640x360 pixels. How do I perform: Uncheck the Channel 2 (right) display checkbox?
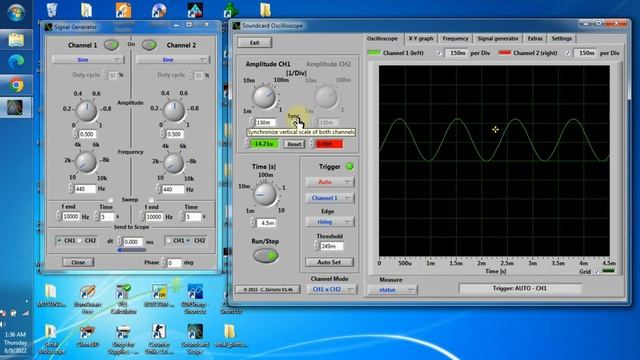[567, 53]
